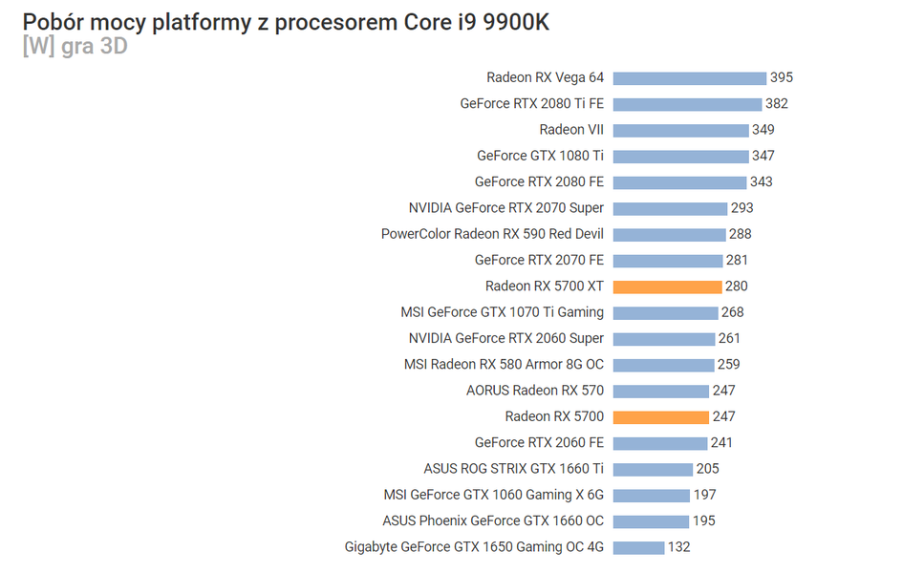Click the 'NVIDIA GeForce RTX 2070 Super' label

506,208
